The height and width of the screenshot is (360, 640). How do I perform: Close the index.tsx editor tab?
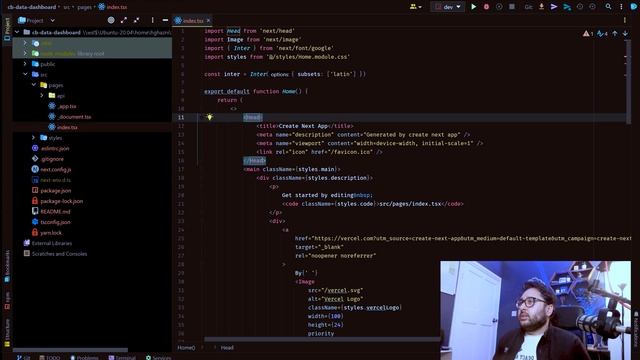click(209, 20)
